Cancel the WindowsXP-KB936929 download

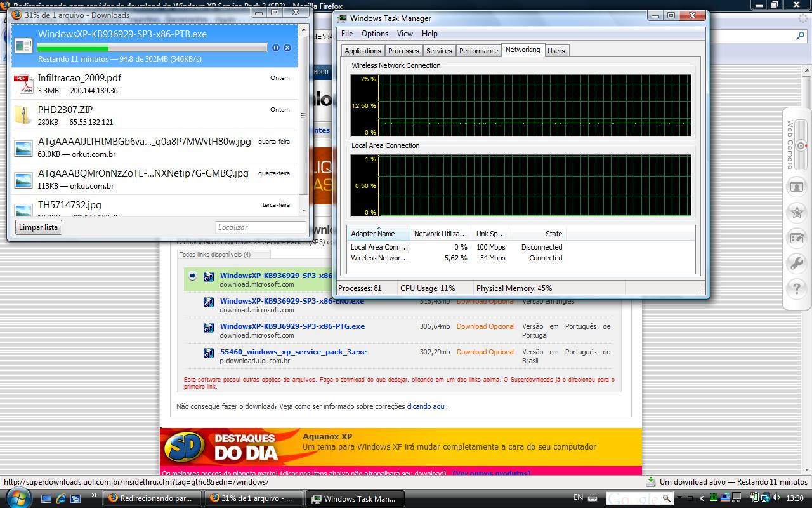click(287, 48)
